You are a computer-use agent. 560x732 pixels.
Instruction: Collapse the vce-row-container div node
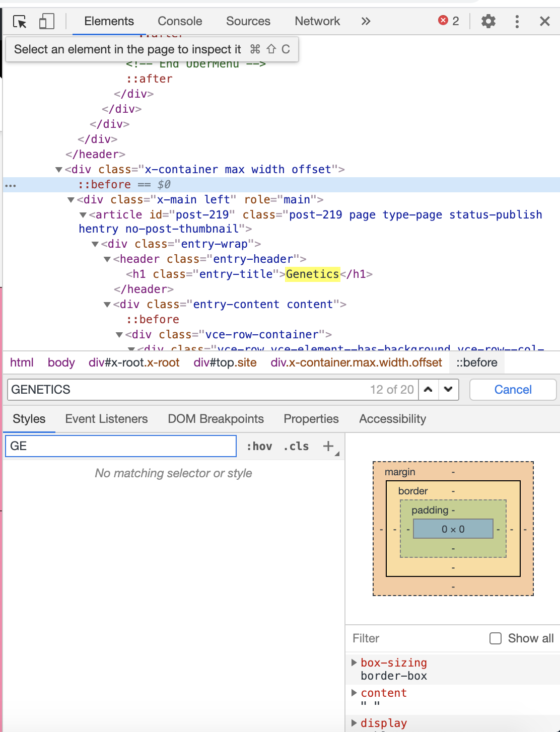119,335
